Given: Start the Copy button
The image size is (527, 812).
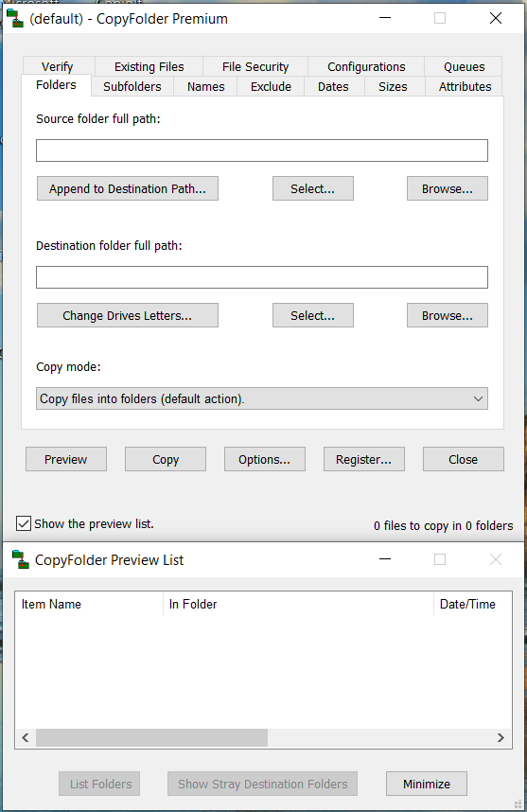Looking at the screenshot, I should 166,459.
